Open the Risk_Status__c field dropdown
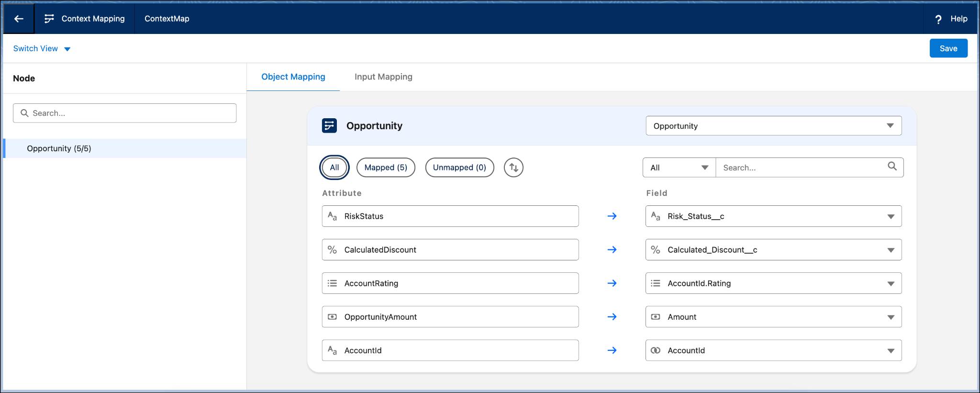 (774, 216)
